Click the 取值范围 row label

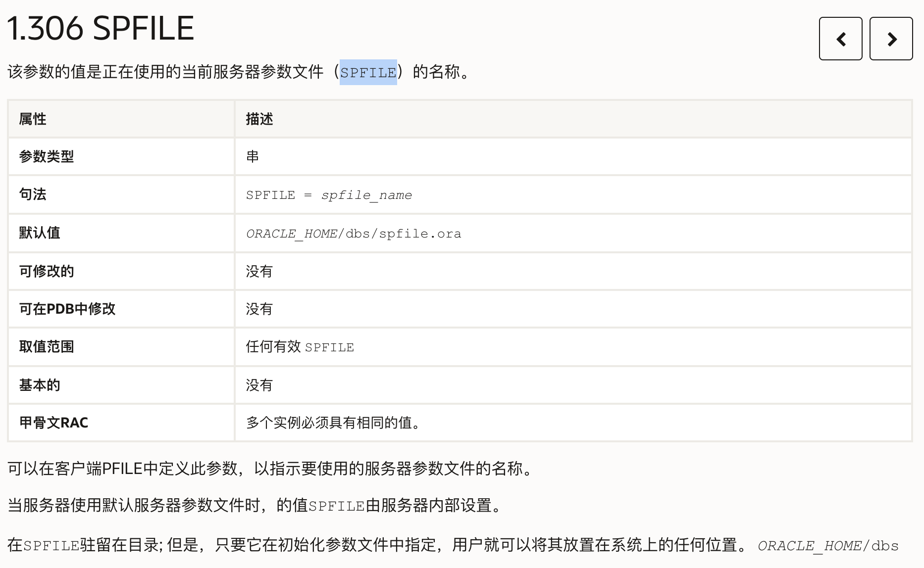click(47, 347)
